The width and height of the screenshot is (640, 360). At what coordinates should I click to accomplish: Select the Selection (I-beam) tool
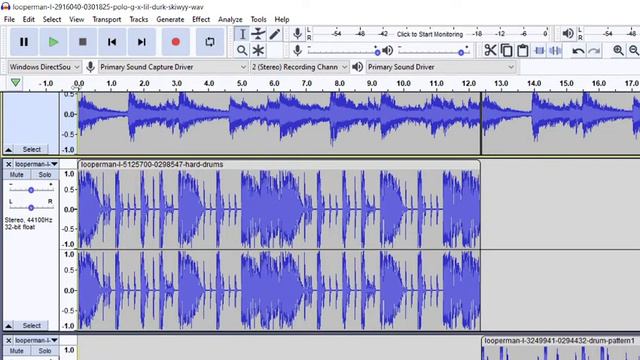[x=242, y=34]
